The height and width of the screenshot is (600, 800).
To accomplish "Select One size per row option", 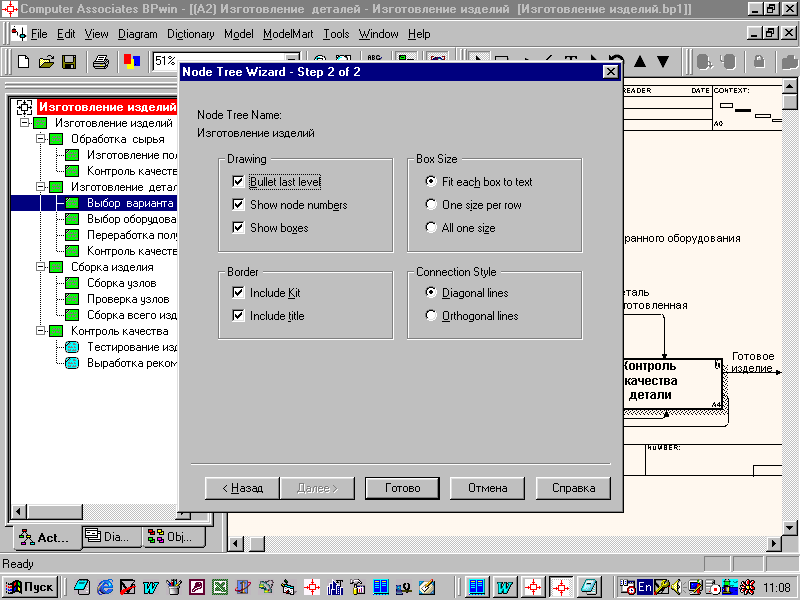I will [431, 205].
